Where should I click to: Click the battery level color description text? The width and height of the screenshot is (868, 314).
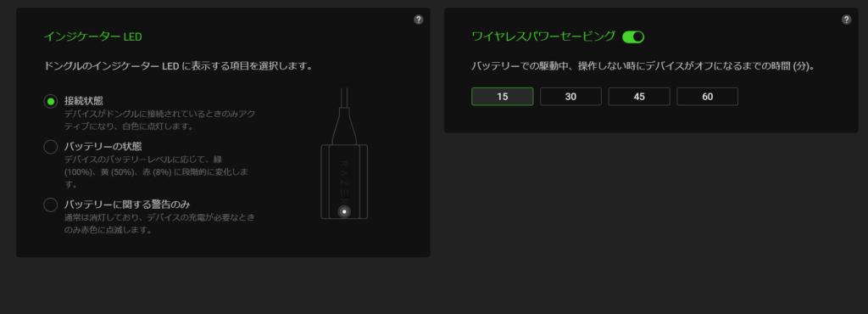pos(156,171)
